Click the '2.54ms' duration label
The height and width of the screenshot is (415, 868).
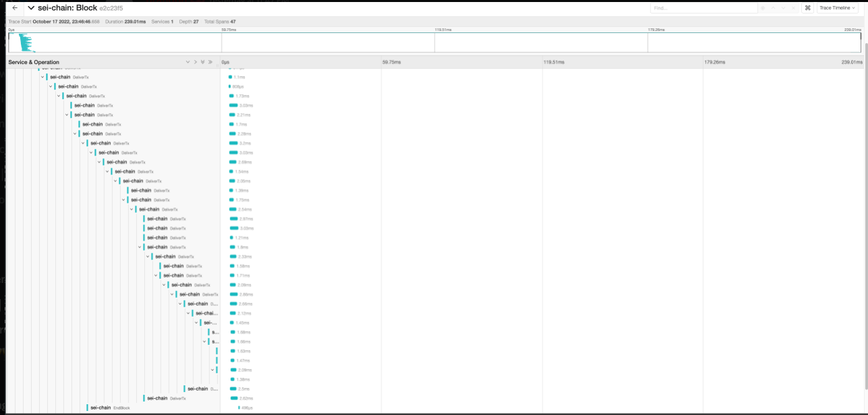tap(245, 209)
